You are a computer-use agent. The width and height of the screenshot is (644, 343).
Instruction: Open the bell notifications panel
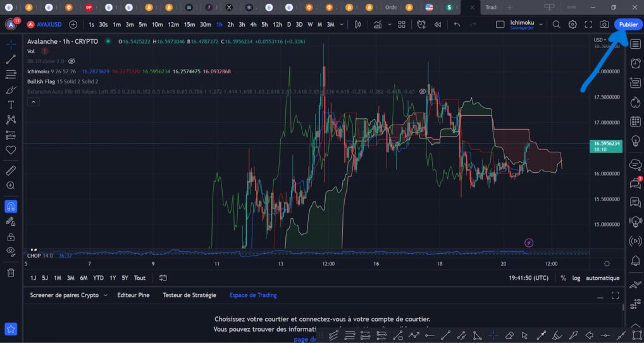(635, 260)
